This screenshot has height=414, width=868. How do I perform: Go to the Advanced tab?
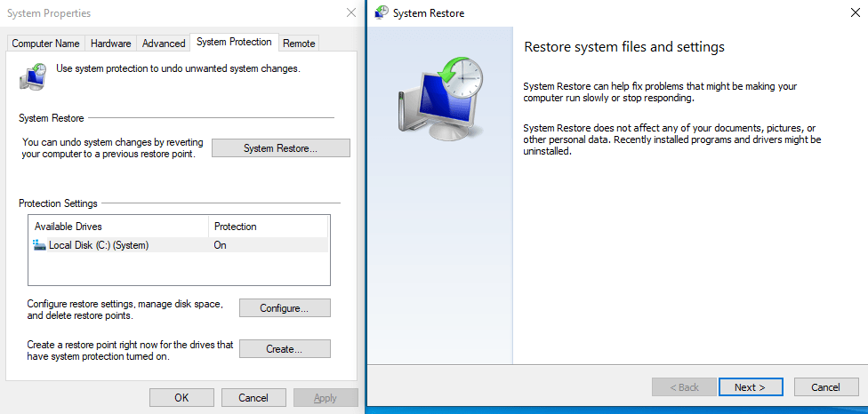coord(164,44)
